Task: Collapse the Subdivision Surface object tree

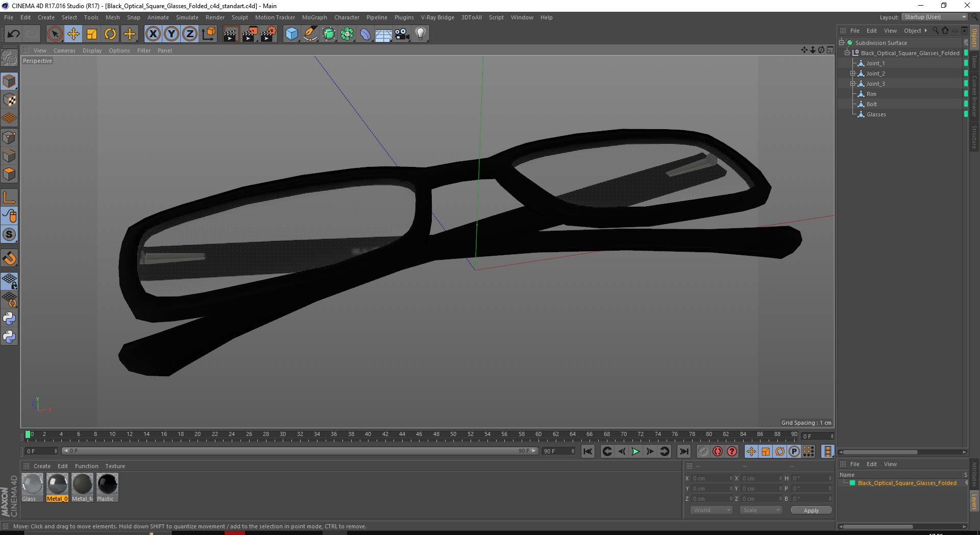Action: 842,43
